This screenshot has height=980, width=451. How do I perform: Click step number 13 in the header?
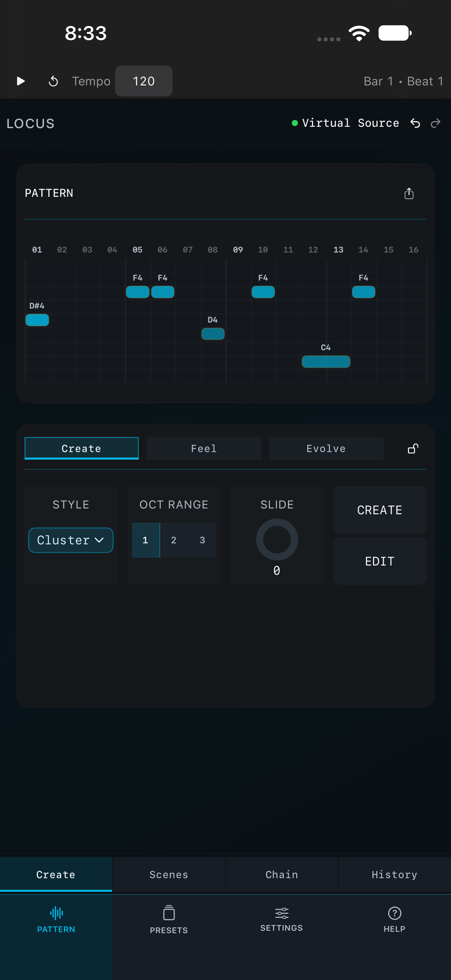coord(339,249)
